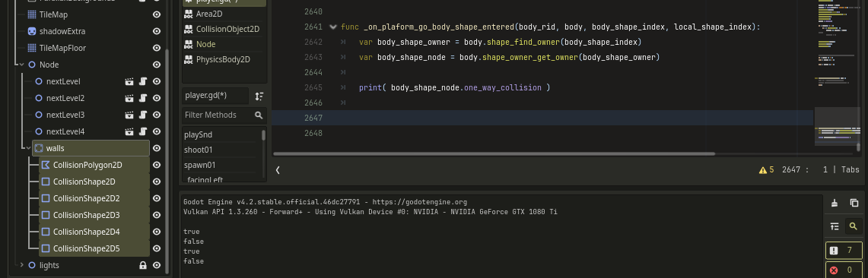
Task: Toggle alphabetical sorting of methods list
Action: [x=259, y=96]
